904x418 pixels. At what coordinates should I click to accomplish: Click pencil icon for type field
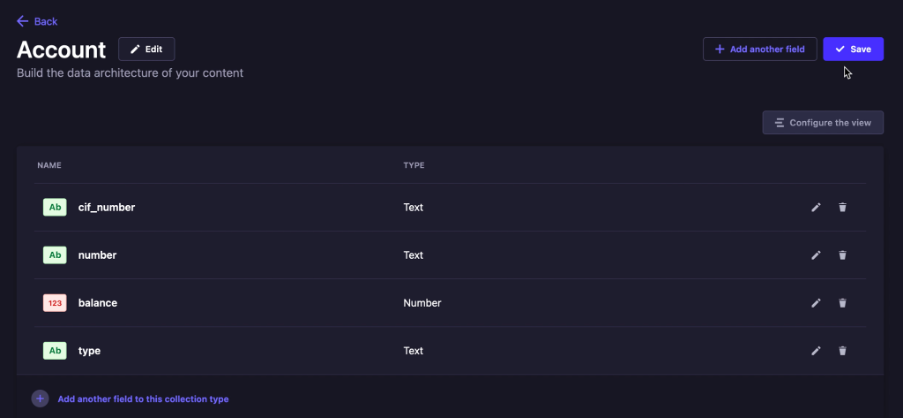(x=816, y=351)
